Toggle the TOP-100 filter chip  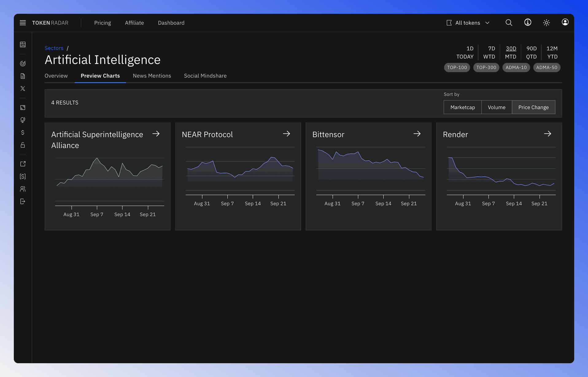click(457, 67)
